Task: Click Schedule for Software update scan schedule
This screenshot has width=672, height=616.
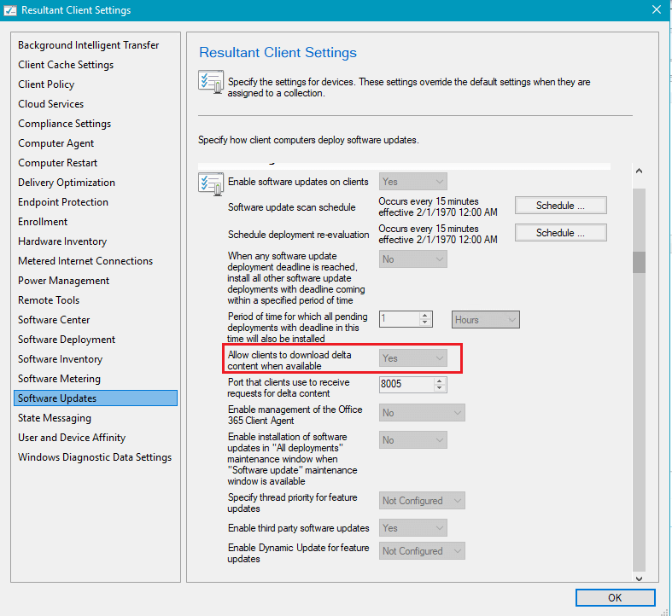Action: [561, 205]
